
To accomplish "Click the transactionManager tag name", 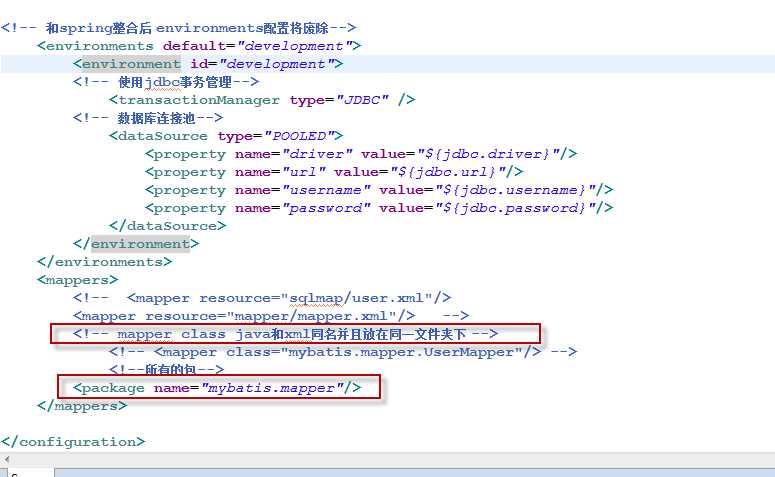I will point(199,100).
